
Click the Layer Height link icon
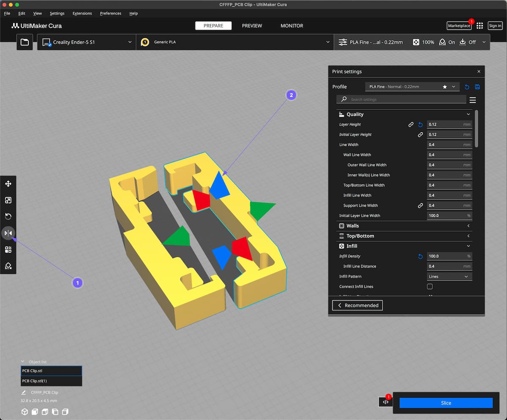click(x=411, y=125)
